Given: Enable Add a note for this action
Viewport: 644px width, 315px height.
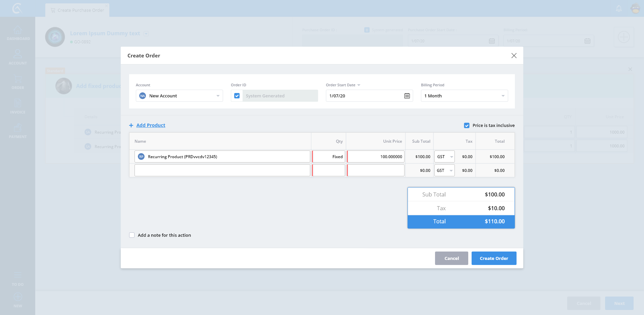Looking at the screenshot, I should (x=132, y=235).
